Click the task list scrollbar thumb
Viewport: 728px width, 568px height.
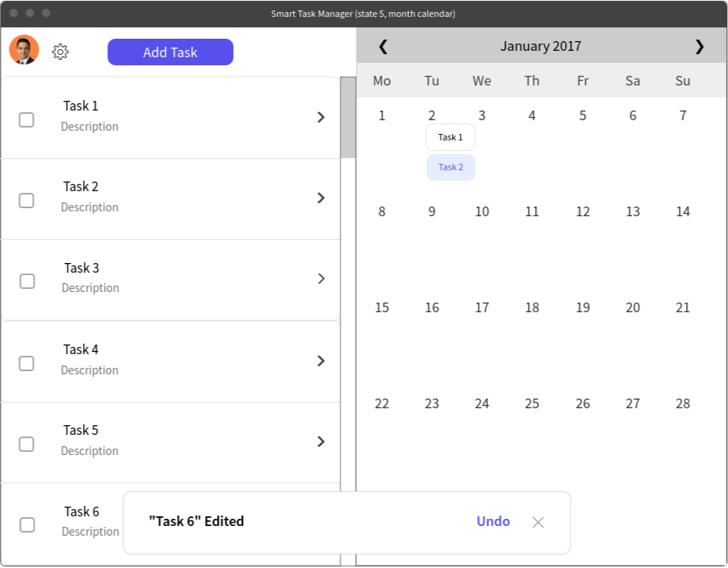click(348, 118)
